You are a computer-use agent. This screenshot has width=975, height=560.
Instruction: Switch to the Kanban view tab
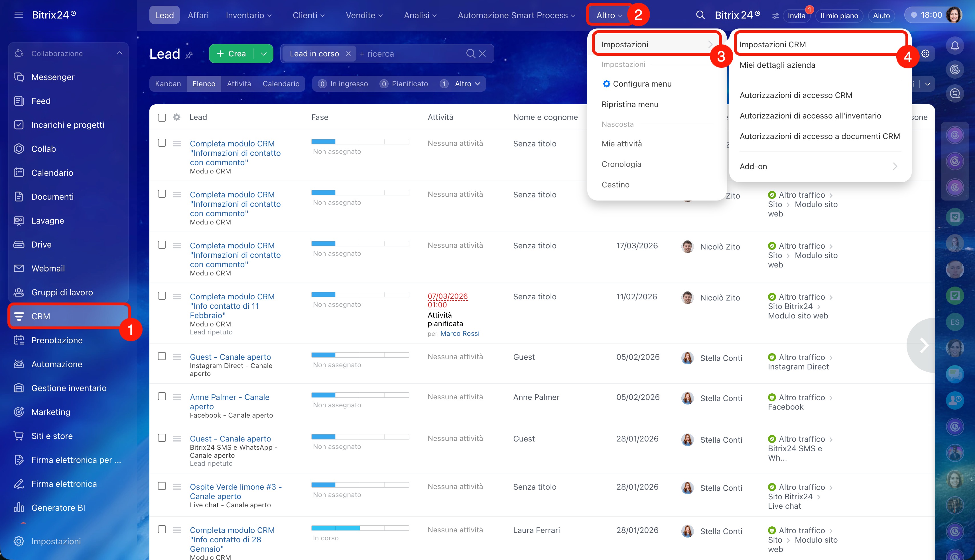pos(168,84)
